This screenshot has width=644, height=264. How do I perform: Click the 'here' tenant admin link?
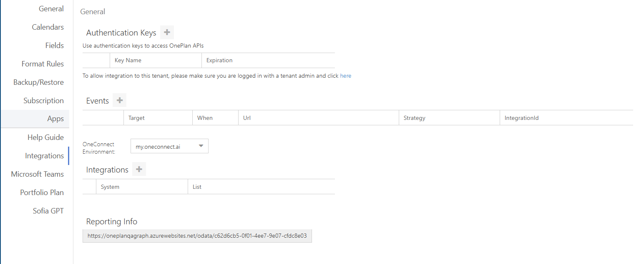(345, 76)
